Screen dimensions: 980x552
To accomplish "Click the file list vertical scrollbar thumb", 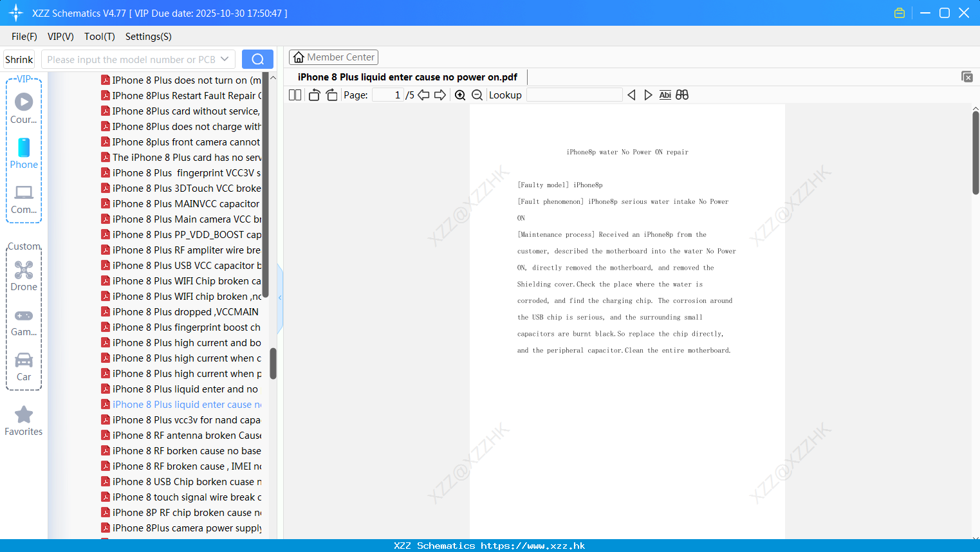I will (x=273, y=363).
